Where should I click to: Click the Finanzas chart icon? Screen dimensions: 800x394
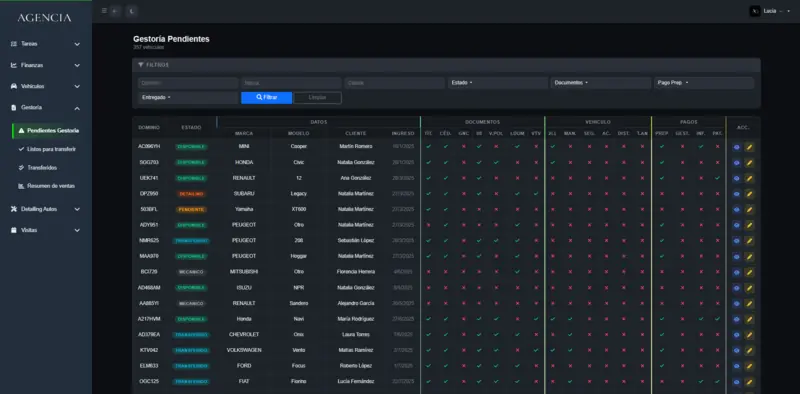pos(14,65)
